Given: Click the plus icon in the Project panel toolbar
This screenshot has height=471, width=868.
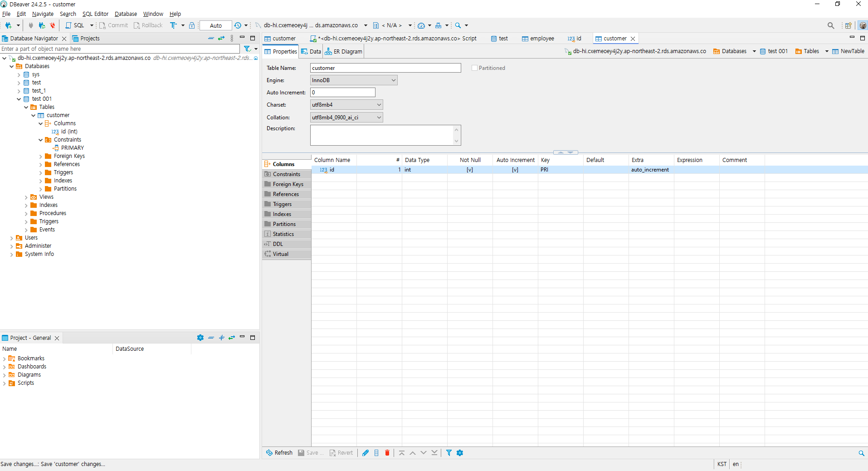Looking at the screenshot, I should tap(222, 338).
